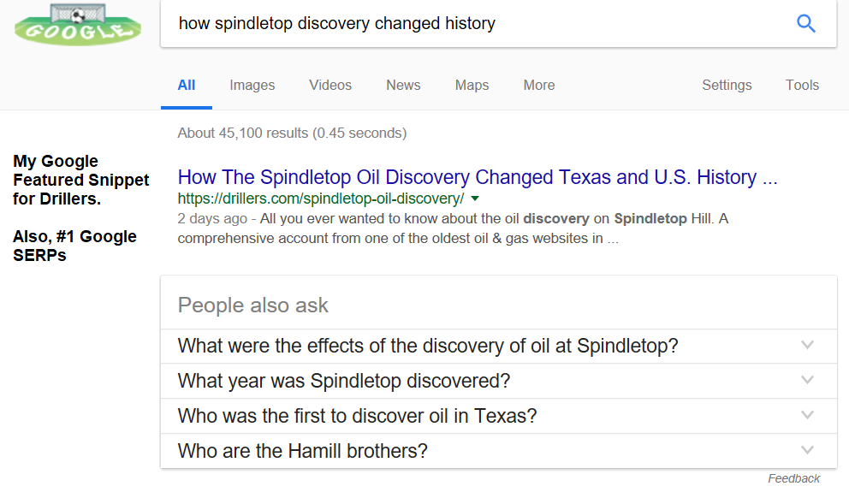Expand "What year was Spindletop discovered?"
Image resolution: width=849 pixels, height=504 pixels.
click(344, 381)
